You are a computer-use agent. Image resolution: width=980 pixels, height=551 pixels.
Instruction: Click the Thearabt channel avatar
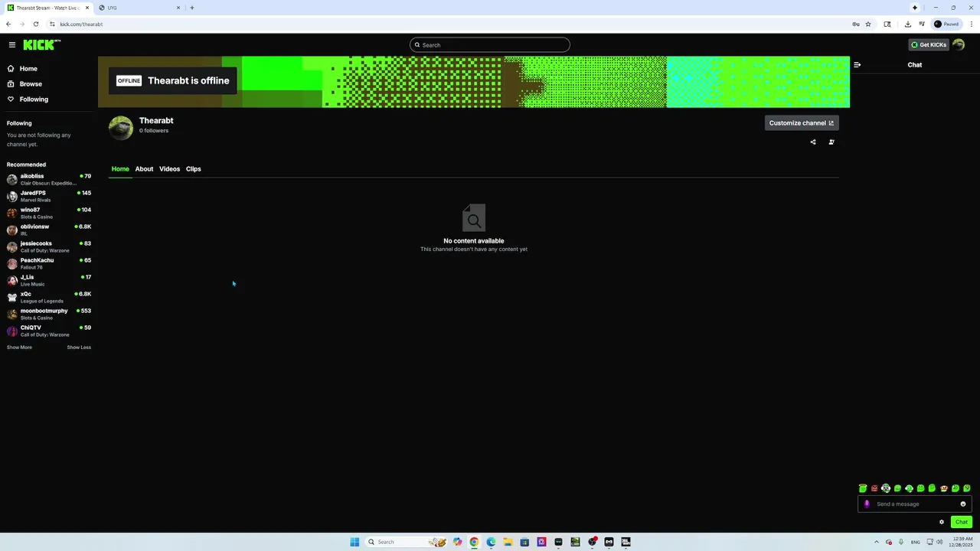pyautogui.click(x=121, y=128)
